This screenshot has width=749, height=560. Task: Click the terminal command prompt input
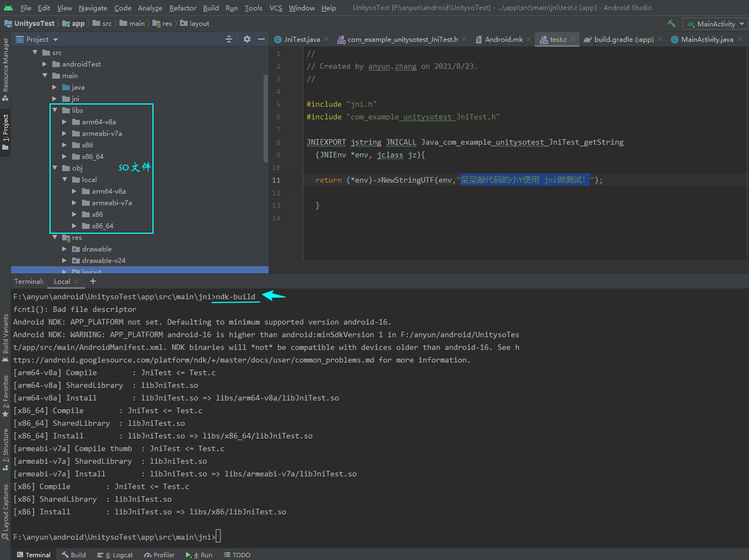pos(218,537)
